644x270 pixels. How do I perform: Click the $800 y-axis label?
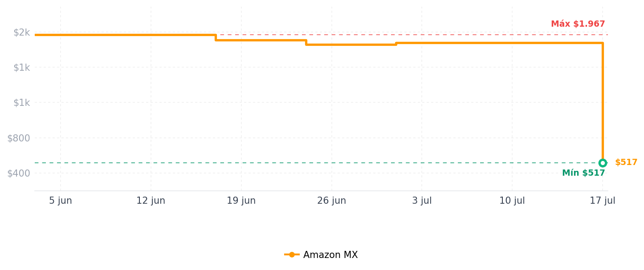(x=18, y=138)
